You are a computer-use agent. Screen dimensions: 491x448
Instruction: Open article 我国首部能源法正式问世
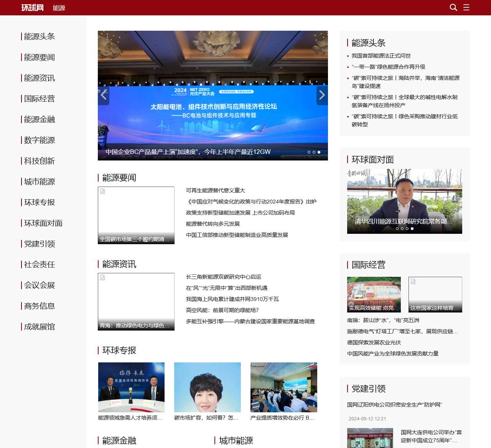point(381,56)
